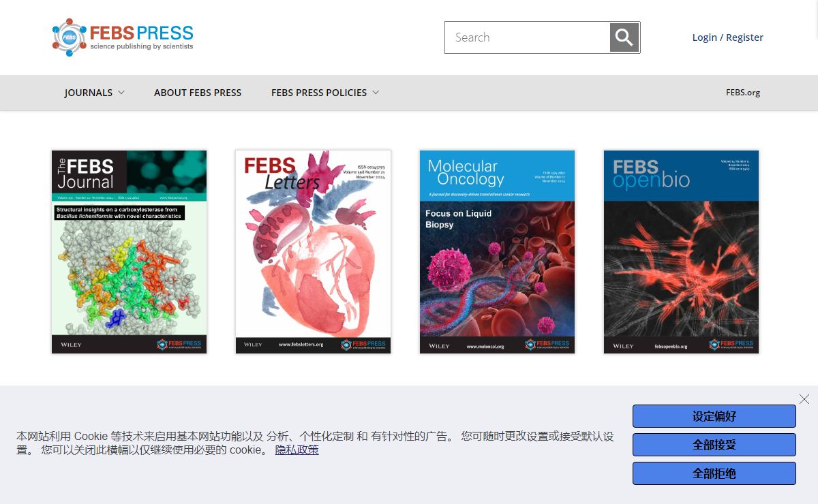Close the cookie banner with the X icon
The image size is (818, 504).
pyautogui.click(x=804, y=399)
